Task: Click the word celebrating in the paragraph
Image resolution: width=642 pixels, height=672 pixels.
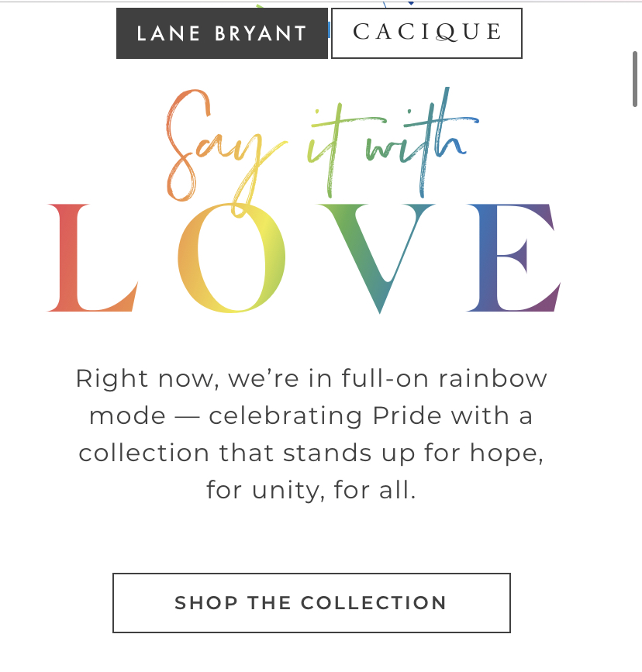Action: (285, 416)
